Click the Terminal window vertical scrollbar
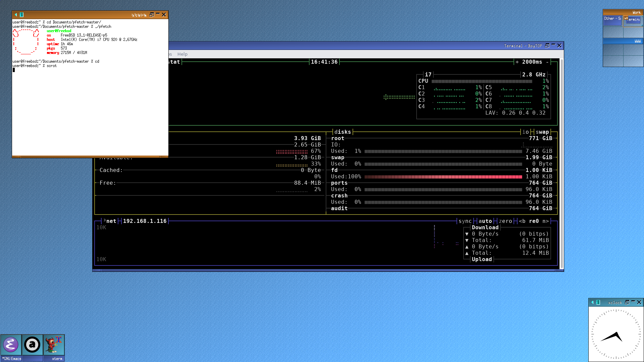Viewport: 644px width, 362px height. tap(561, 164)
